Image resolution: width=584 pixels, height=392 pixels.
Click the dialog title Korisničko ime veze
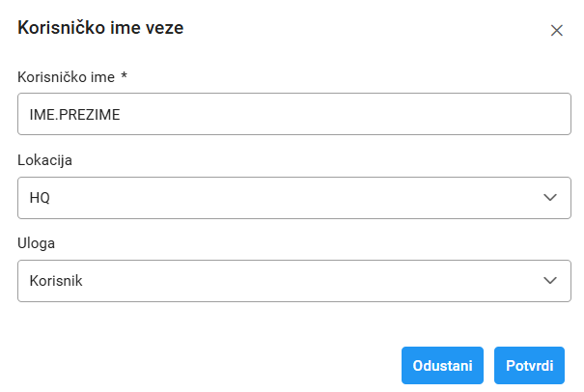pyautogui.click(x=100, y=29)
